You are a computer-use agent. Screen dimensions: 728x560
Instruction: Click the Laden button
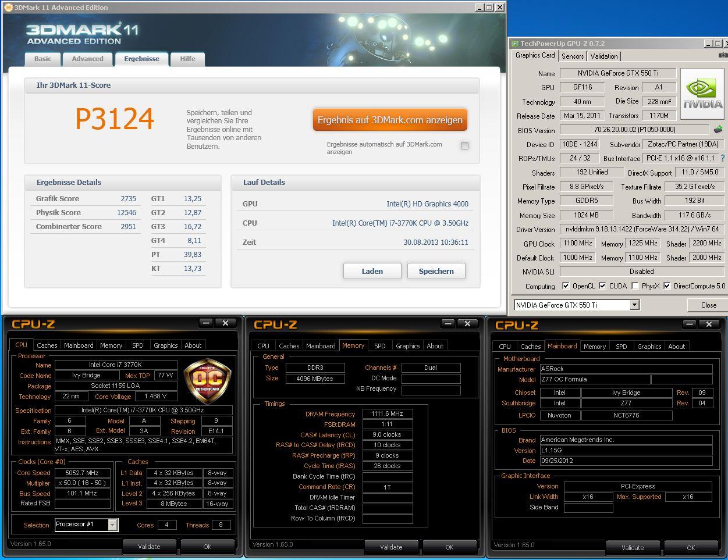coord(372,271)
